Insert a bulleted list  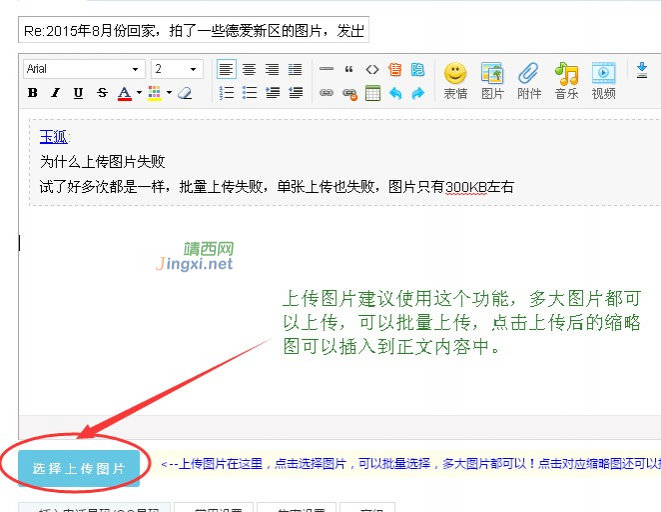click(x=249, y=93)
